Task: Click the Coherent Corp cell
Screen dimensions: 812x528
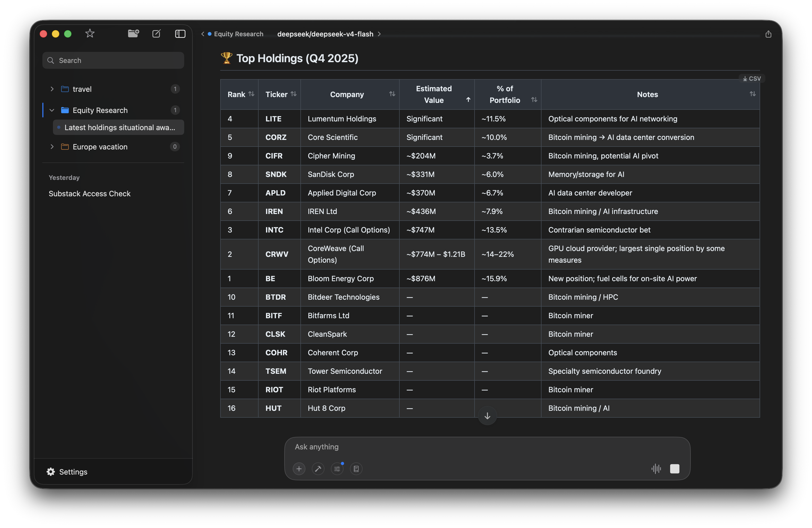Action: (350, 353)
